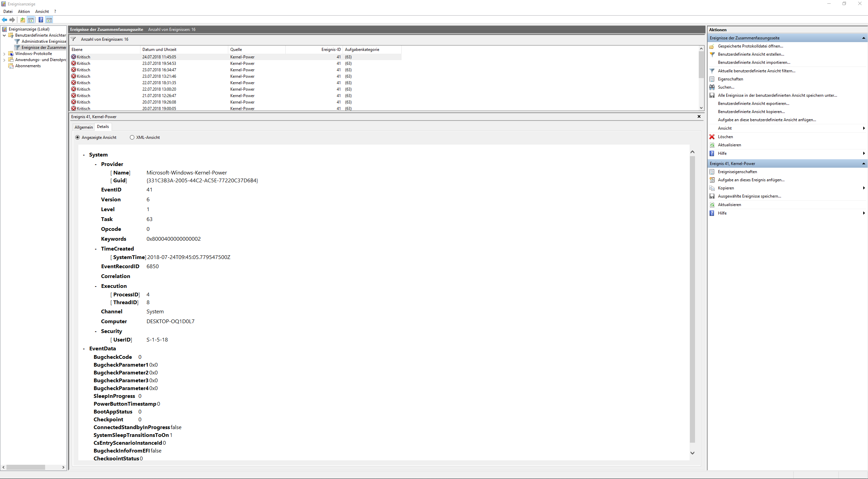Image resolution: width=868 pixels, height=479 pixels.
Task: Click the Suchen binoculars icon
Action: (x=712, y=87)
